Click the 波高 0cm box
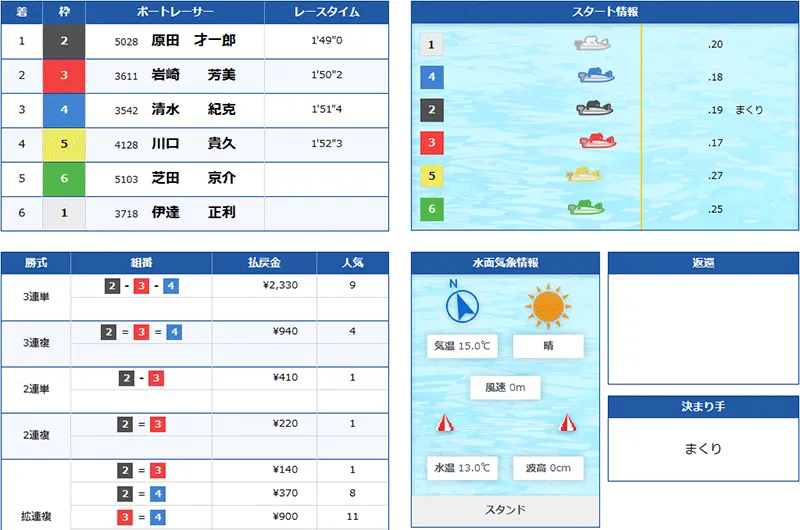Screen dimensions: 800x530 click(x=548, y=468)
